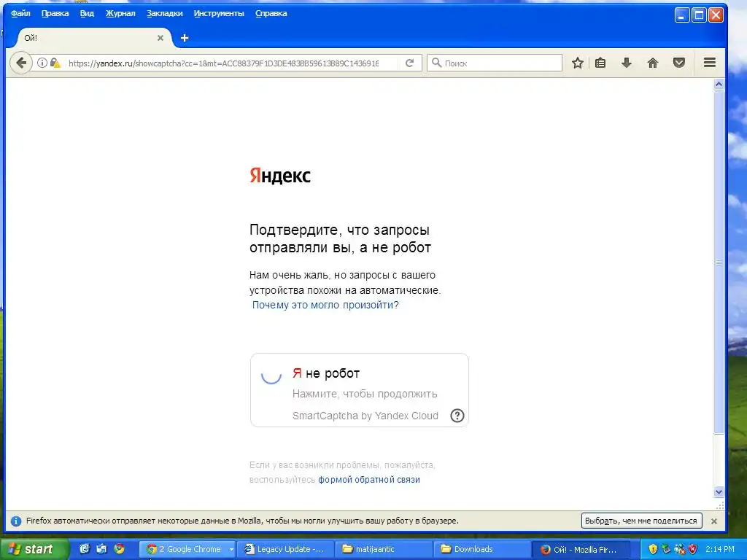
Task: Open "Почему это могло произойти?" link
Action: tap(325, 306)
